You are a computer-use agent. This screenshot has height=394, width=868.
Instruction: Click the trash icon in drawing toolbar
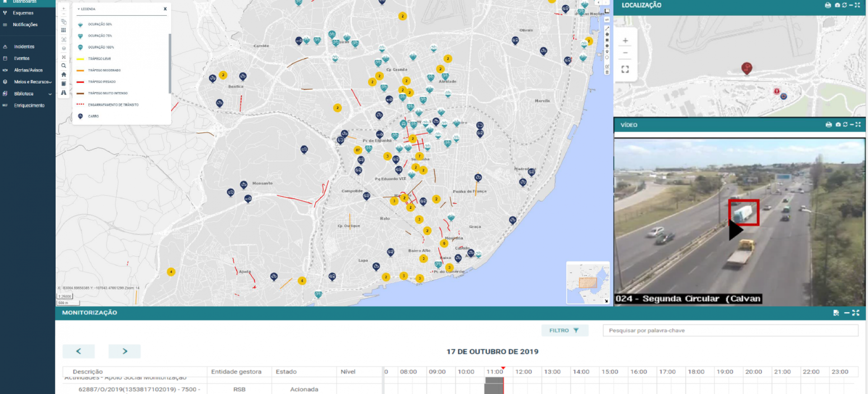(x=607, y=72)
